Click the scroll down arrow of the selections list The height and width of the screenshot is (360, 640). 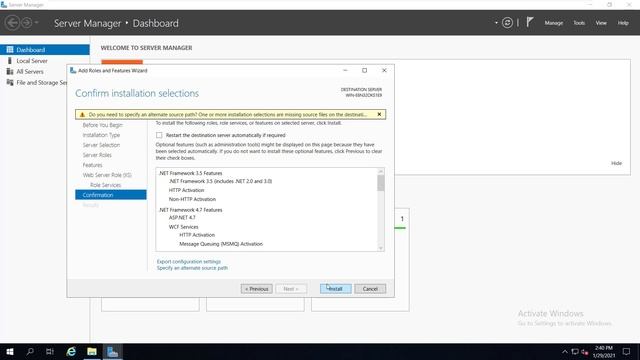[381, 248]
